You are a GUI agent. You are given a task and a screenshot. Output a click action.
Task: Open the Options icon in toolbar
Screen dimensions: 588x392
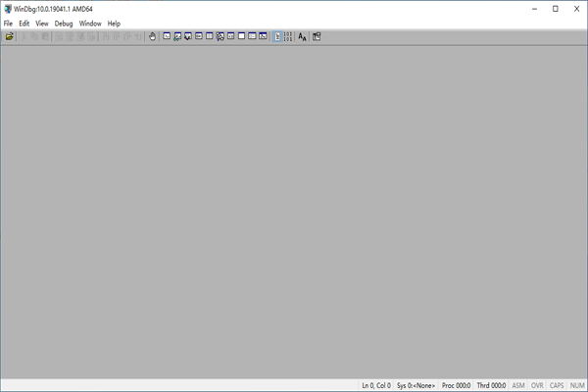coord(317,36)
